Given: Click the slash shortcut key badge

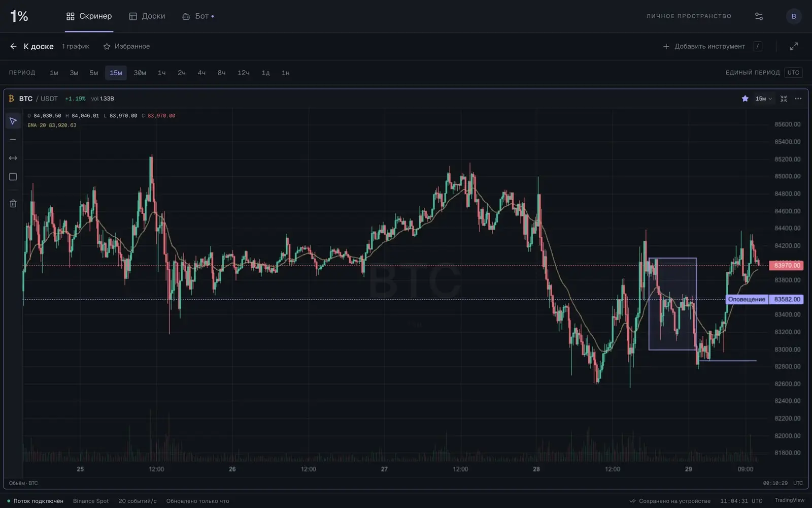Looking at the screenshot, I should [757, 46].
